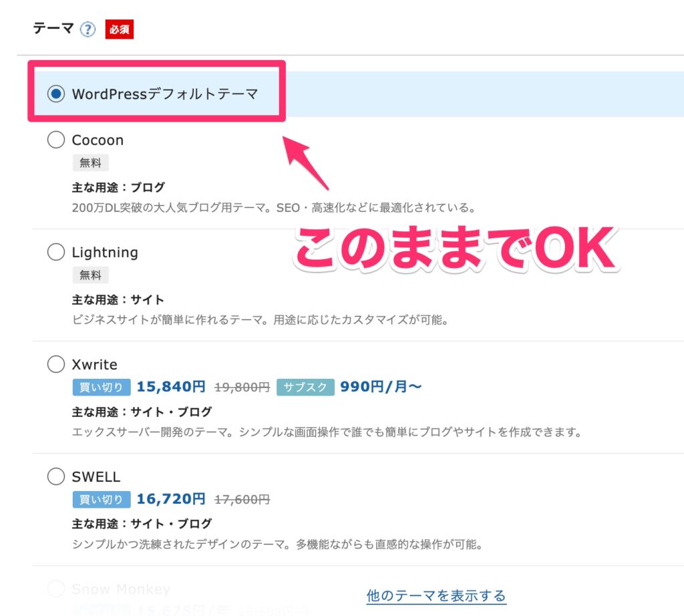This screenshot has width=684, height=616.
Task: Pick the Xwrite theme radio button
Action: pos(56,365)
